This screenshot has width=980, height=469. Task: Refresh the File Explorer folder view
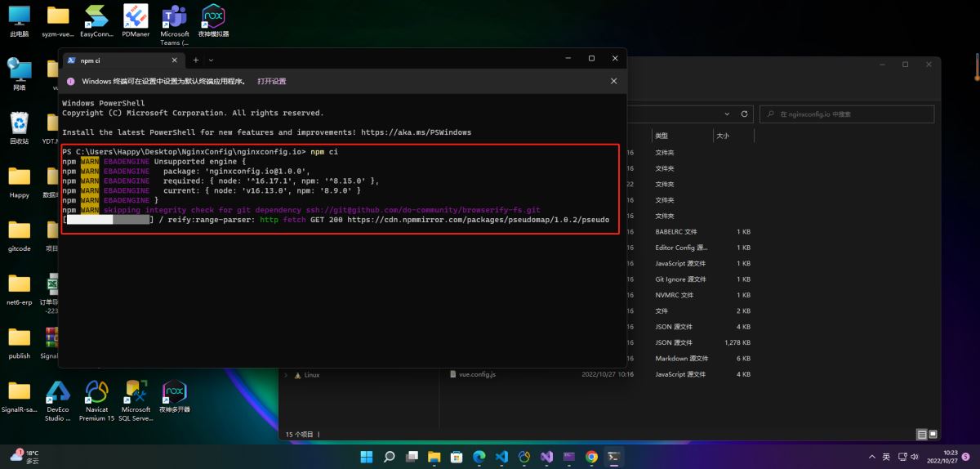pos(744,114)
